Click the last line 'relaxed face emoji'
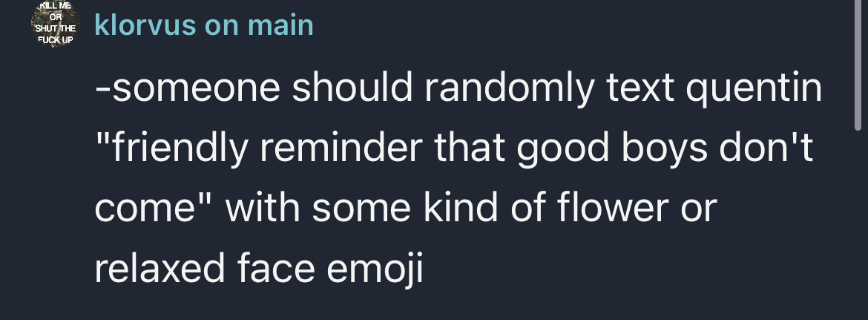The height and width of the screenshot is (320, 868). click(259, 269)
